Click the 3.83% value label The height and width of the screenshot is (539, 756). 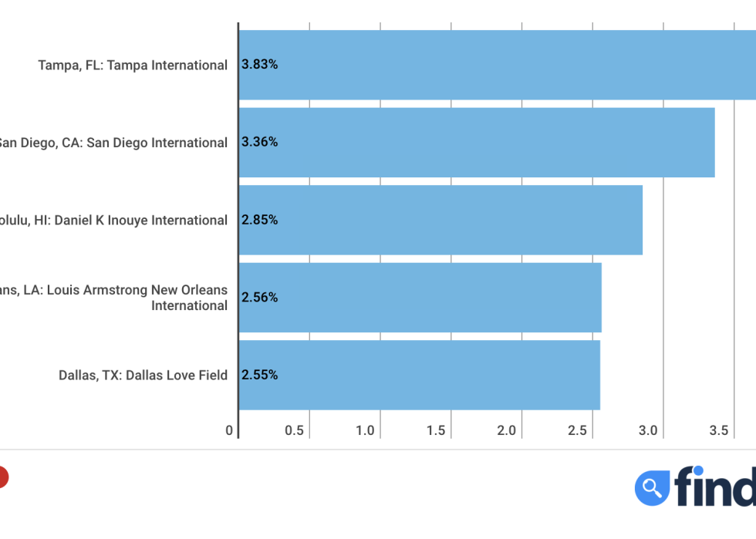tap(259, 65)
